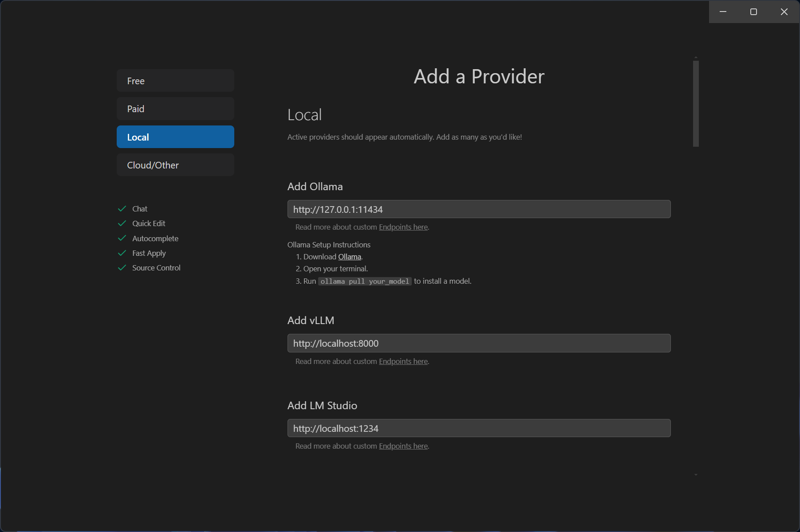This screenshot has height=532, width=800.
Task: Click the scrollbar up arrow
Action: (696, 58)
